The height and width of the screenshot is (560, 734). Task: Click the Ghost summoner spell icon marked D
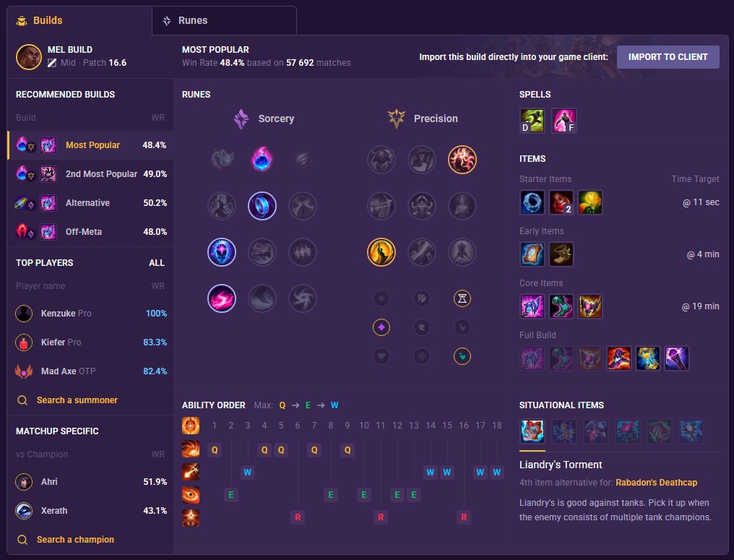click(x=532, y=121)
